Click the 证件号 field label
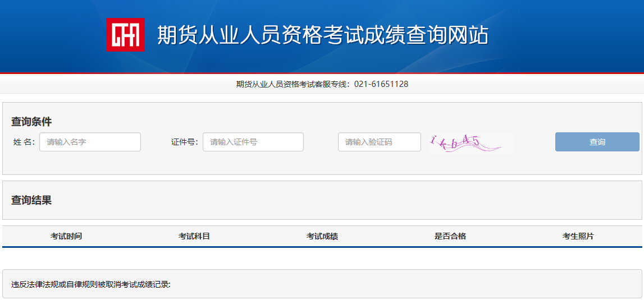 (184, 142)
